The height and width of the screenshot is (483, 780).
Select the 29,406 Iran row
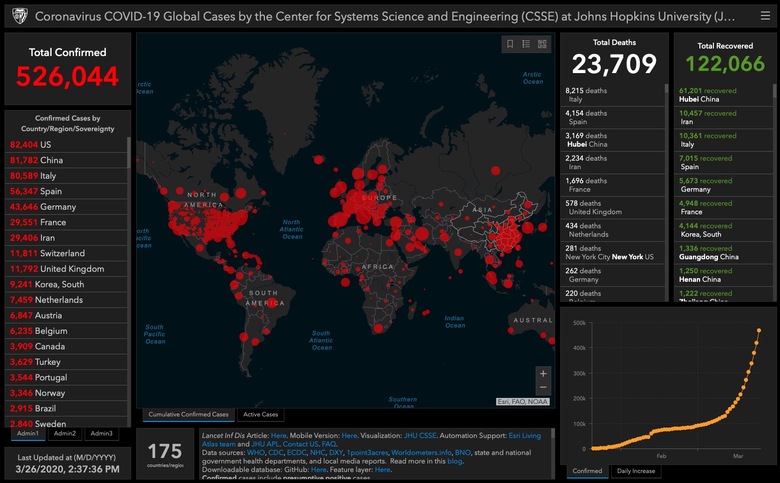(66, 238)
